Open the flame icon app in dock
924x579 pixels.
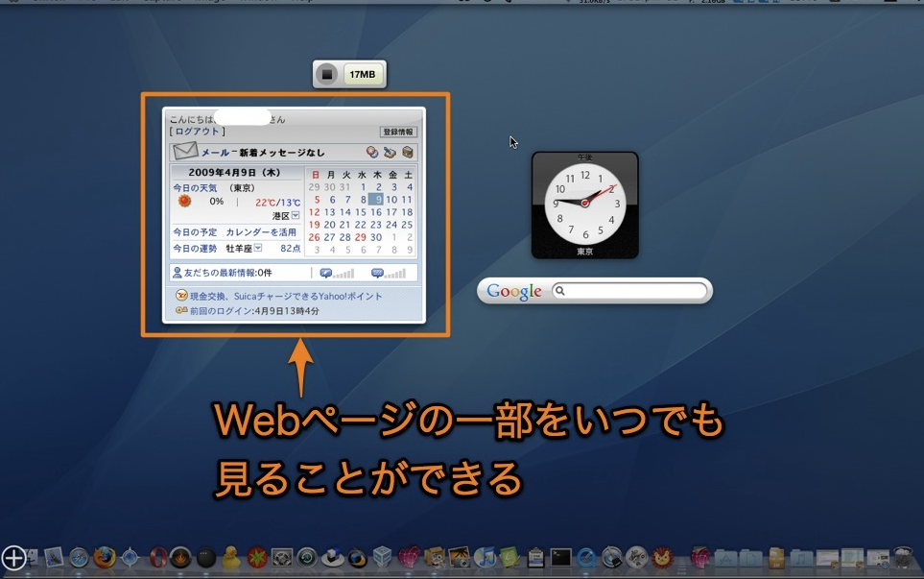[181, 558]
